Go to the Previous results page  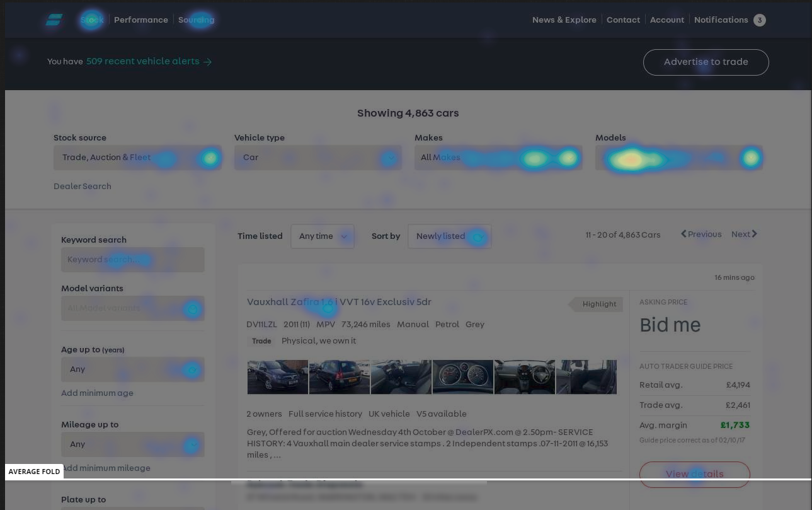coord(701,234)
